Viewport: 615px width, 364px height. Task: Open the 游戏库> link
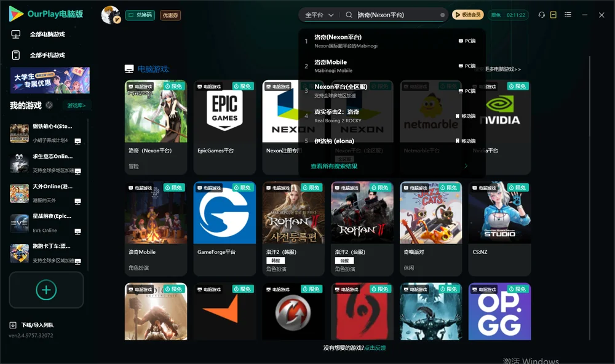point(76,106)
